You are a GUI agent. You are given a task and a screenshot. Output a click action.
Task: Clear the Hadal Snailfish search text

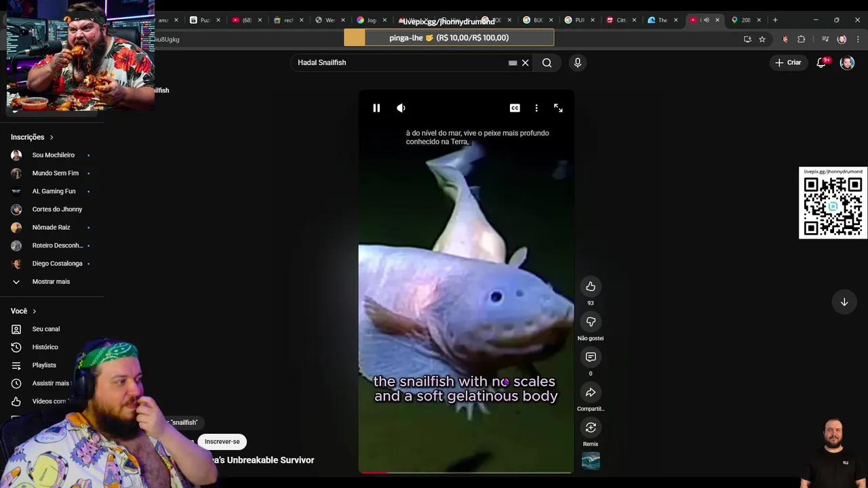click(x=525, y=63)
